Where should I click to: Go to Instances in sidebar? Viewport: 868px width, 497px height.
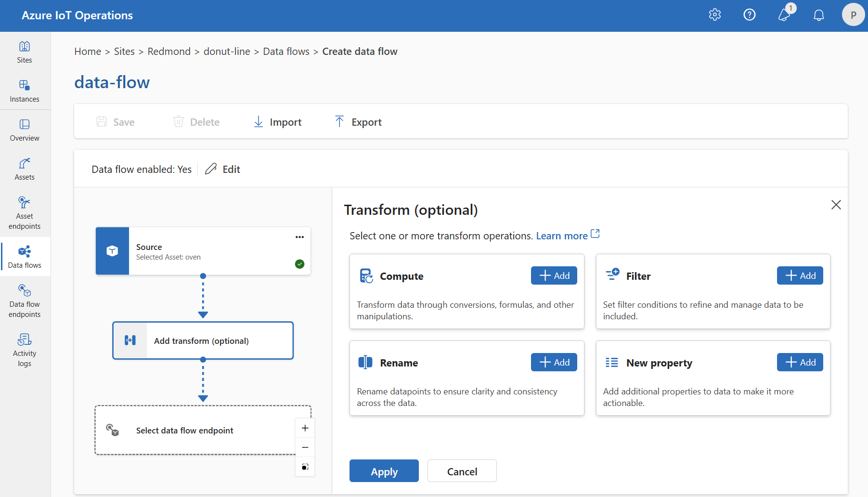[25, 91]
